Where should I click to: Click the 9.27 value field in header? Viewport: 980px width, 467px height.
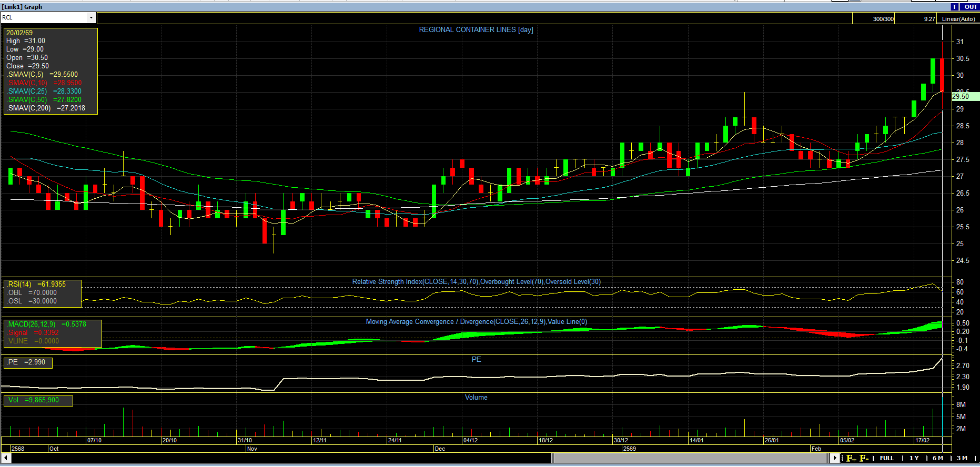tap(915, 19)
